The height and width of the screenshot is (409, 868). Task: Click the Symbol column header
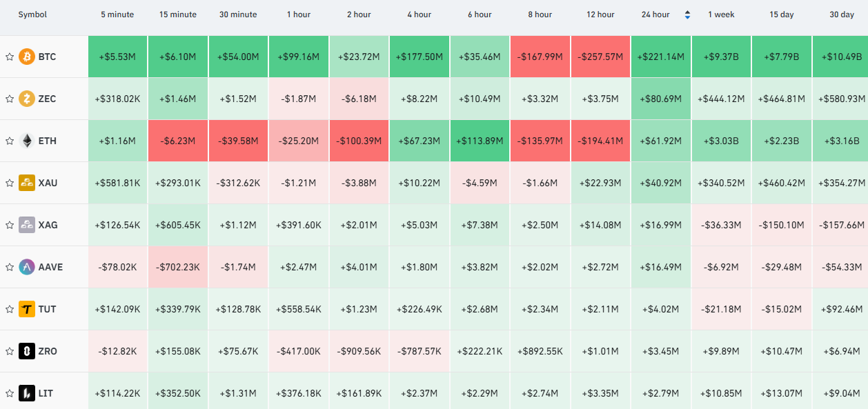click(32, 14)
